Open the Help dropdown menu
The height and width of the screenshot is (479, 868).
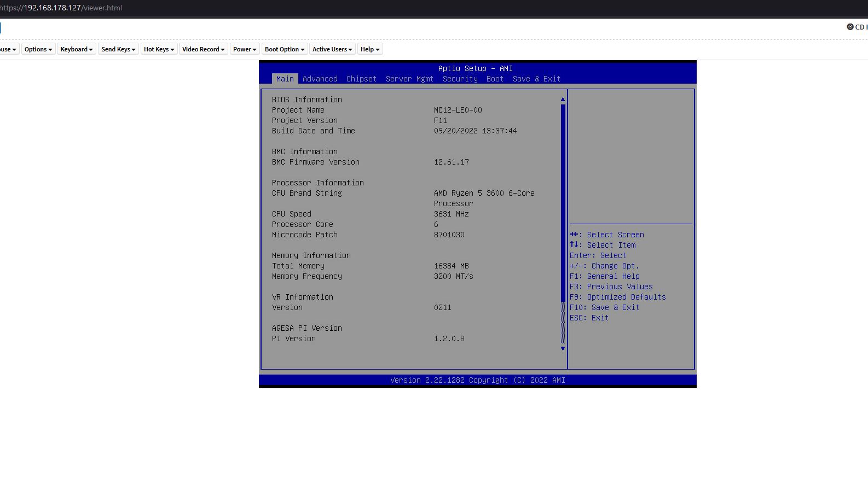[370, 49]
